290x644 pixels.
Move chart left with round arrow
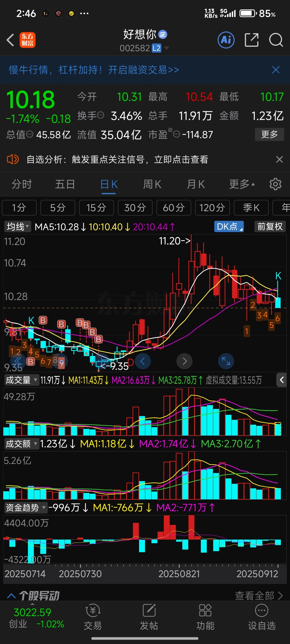point(143,361)
